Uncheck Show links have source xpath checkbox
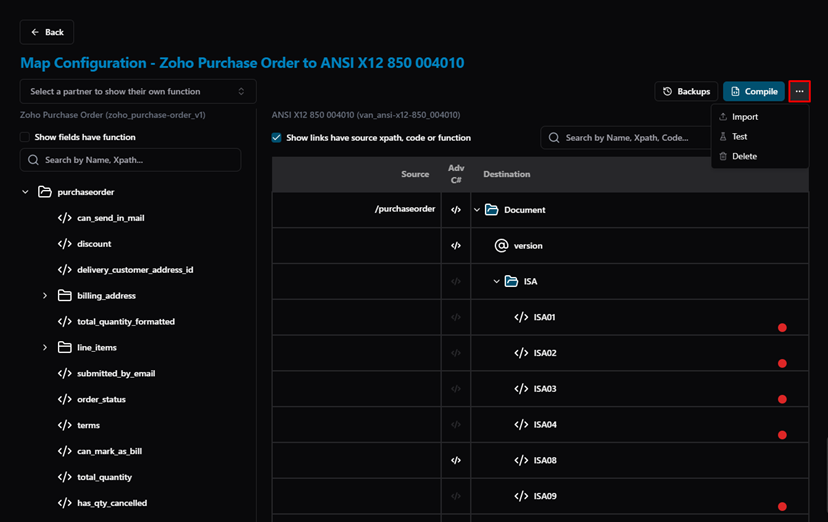Image resolution: width=828 pixels, height=522 pixels. (x=276, y=138)
